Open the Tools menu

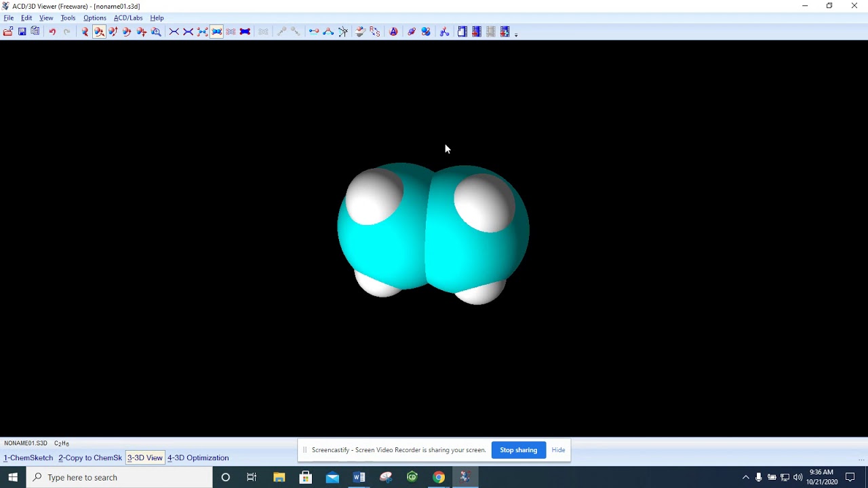pyautogui.click(x=68, y=18)
